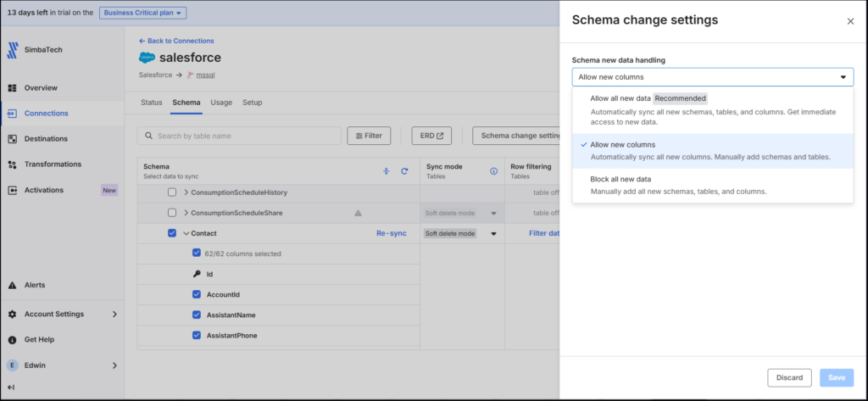Click the refresh schema icon
Screen dimensions: 868x401
pyautogui.click(x=404, y=172)
